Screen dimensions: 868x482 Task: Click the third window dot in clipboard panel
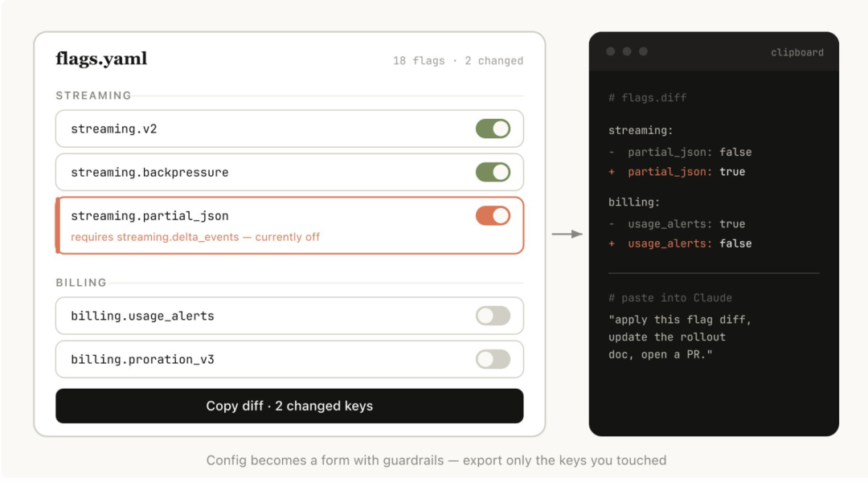coord(643,51)
